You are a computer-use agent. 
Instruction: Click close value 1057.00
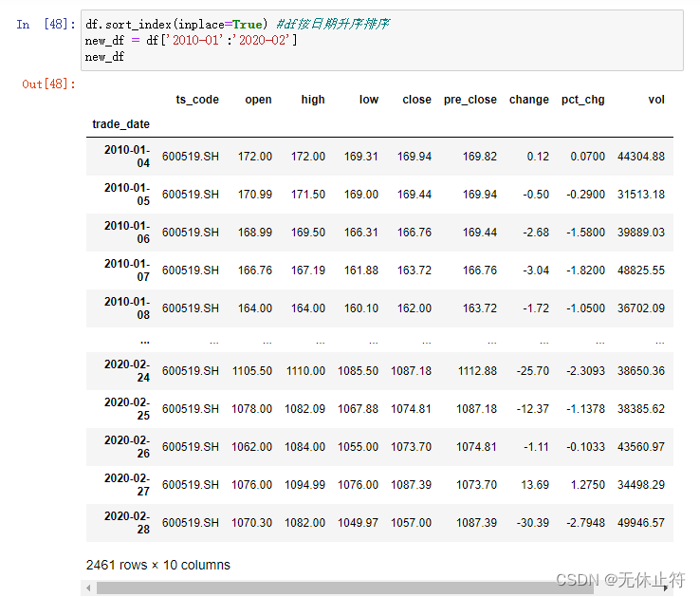click(x=411, y=523)
